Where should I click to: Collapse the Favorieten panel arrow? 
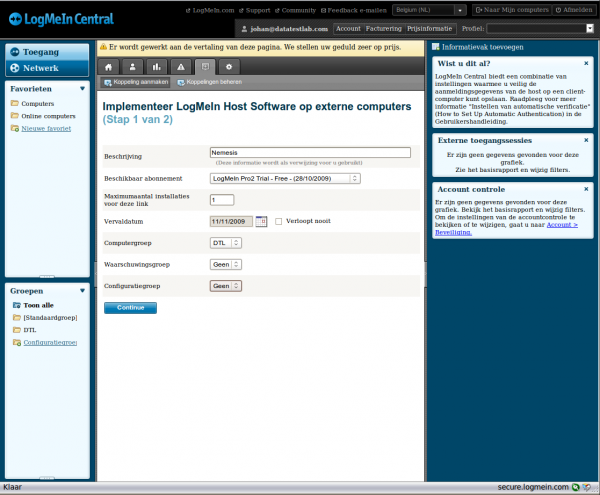coord(82,89)
